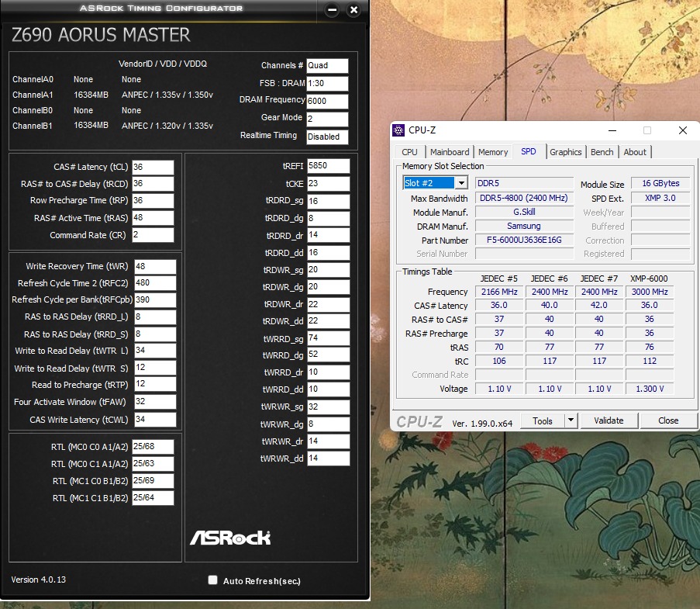Screen dimensions: 700x609
Task: Click the DRAM Frequency field showing 6000
Action: click(327, 101)
